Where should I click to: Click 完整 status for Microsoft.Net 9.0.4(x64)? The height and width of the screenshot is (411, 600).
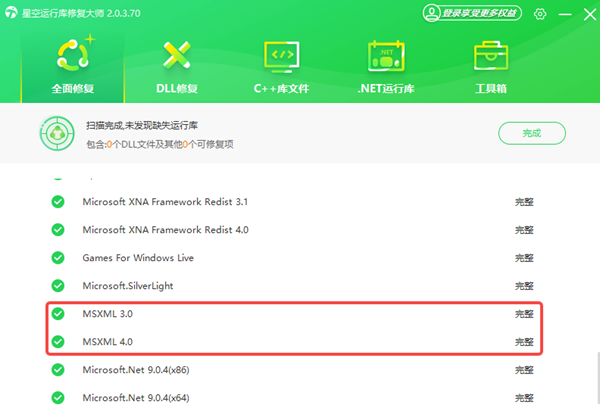coord(524,398)
